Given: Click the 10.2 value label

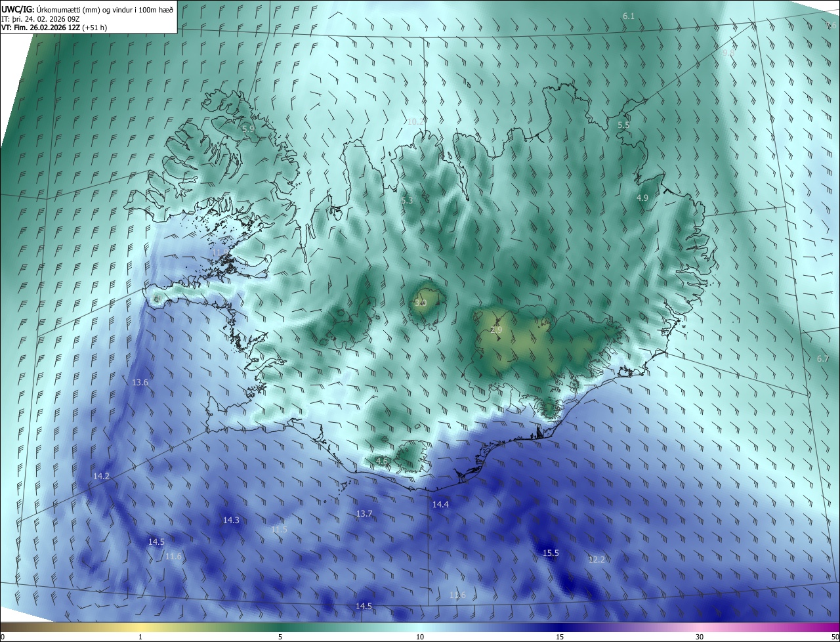Looking at the screenshot, I should click(416, 121).
